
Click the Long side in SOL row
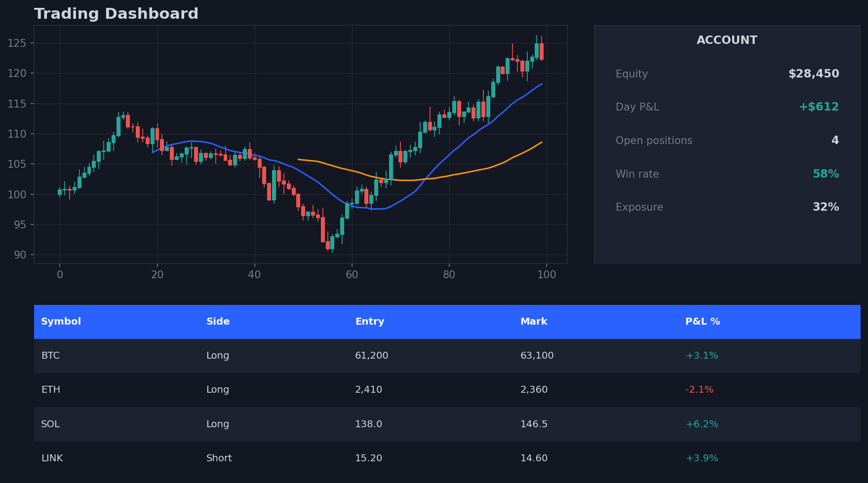(218, 424)
